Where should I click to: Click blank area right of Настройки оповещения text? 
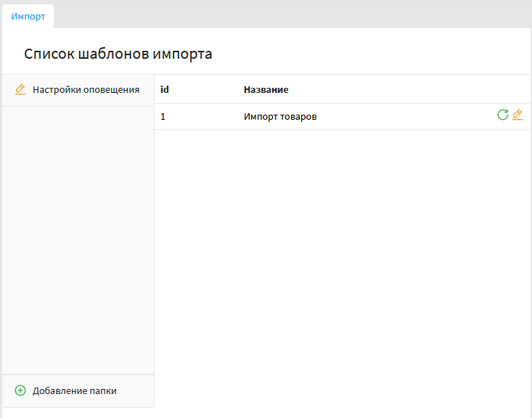pyautogui.click(x=147, y=90)
